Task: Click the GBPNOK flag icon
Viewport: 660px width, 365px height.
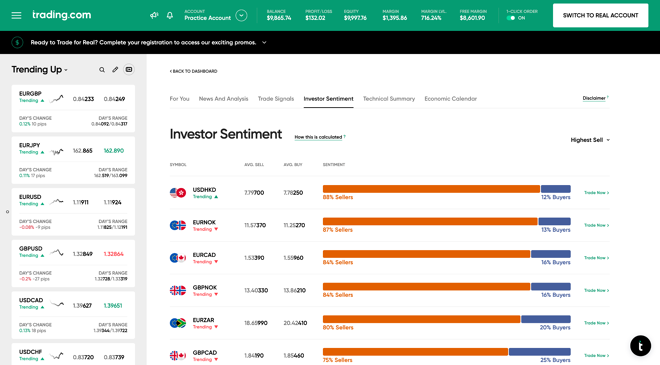Action: pos(178,290)
